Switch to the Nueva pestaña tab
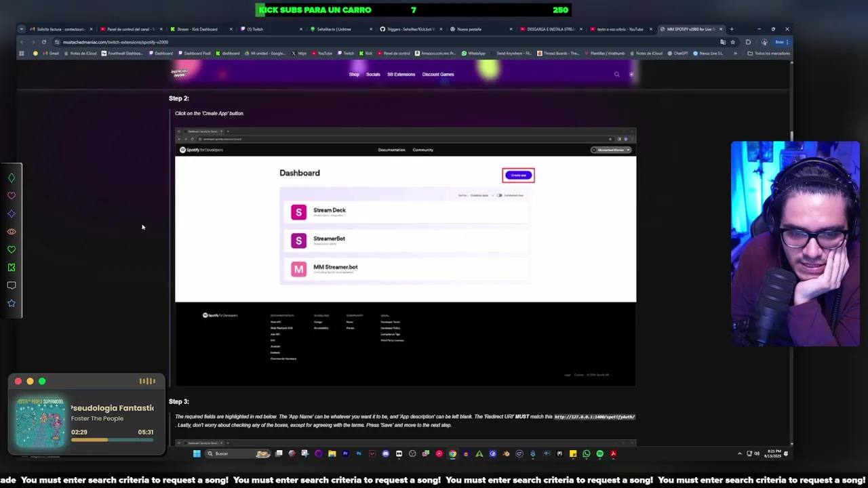The height and width of the screenshot is (488, 868). click(481, 29)
